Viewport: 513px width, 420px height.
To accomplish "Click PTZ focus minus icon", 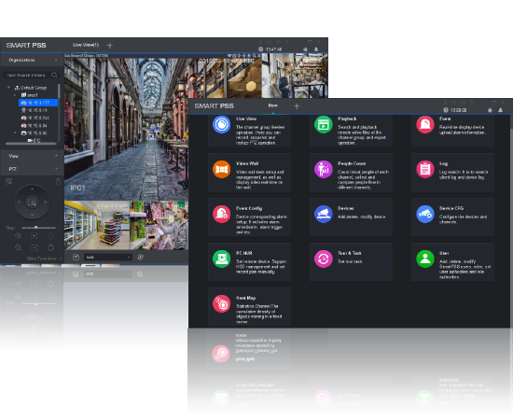I will point(34,248).
